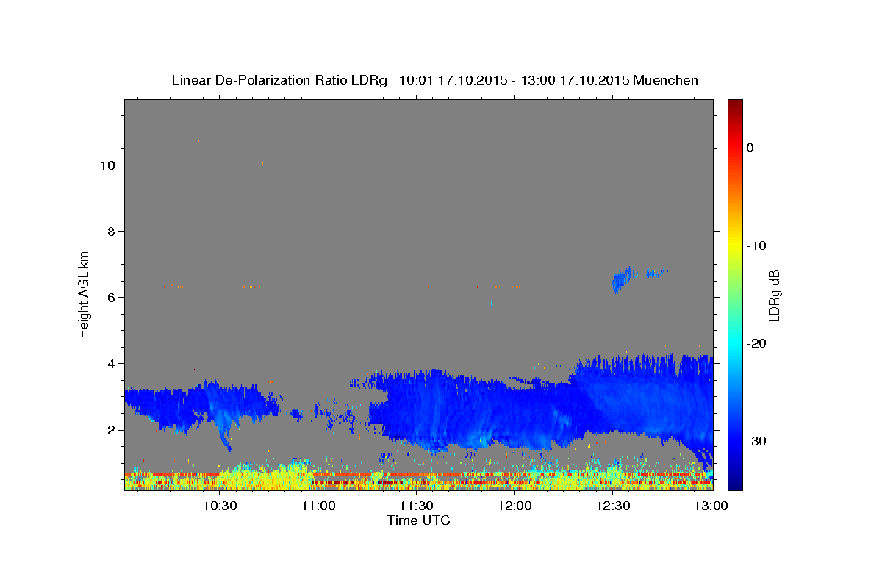Click the 13:00 time tick label

711,506
